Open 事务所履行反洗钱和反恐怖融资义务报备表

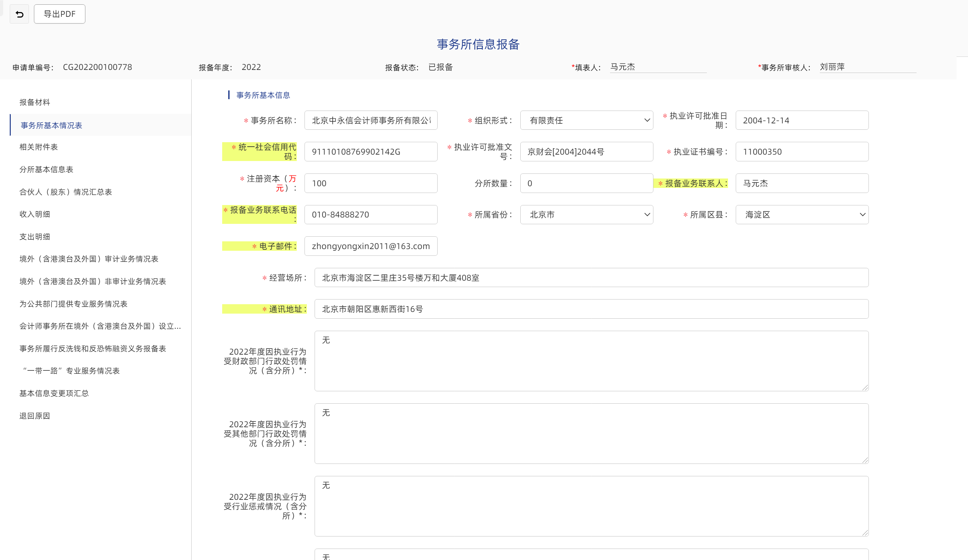[x=92, y=349]
